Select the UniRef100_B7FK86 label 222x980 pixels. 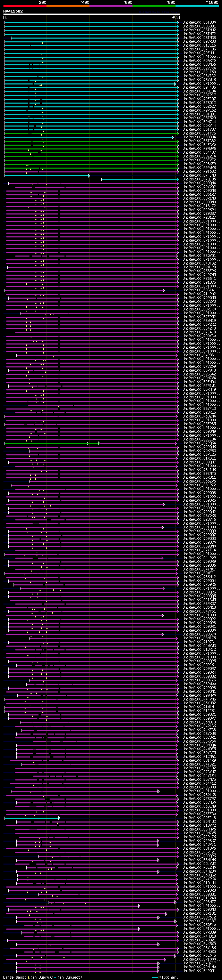click(199, 49)
